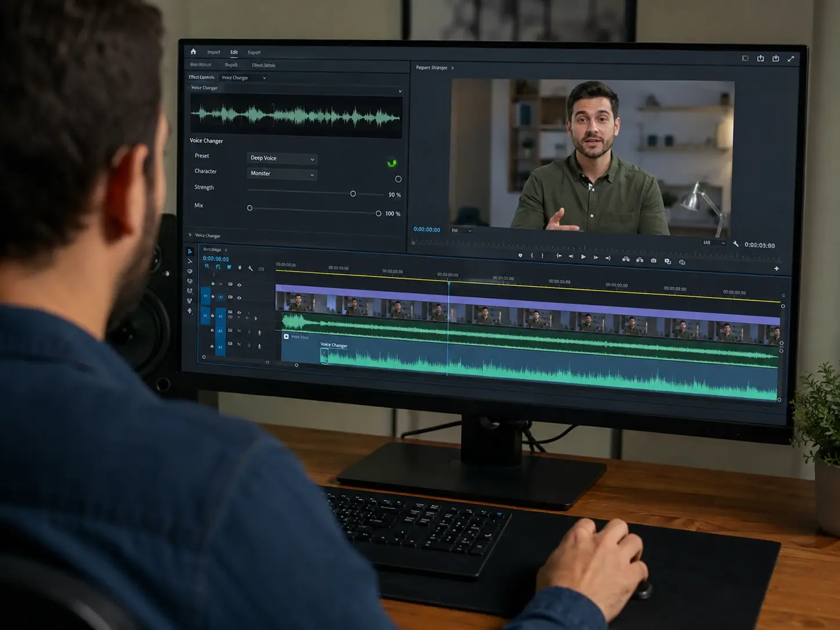Hide the V1 video track with its eye icon

[239, 298]
